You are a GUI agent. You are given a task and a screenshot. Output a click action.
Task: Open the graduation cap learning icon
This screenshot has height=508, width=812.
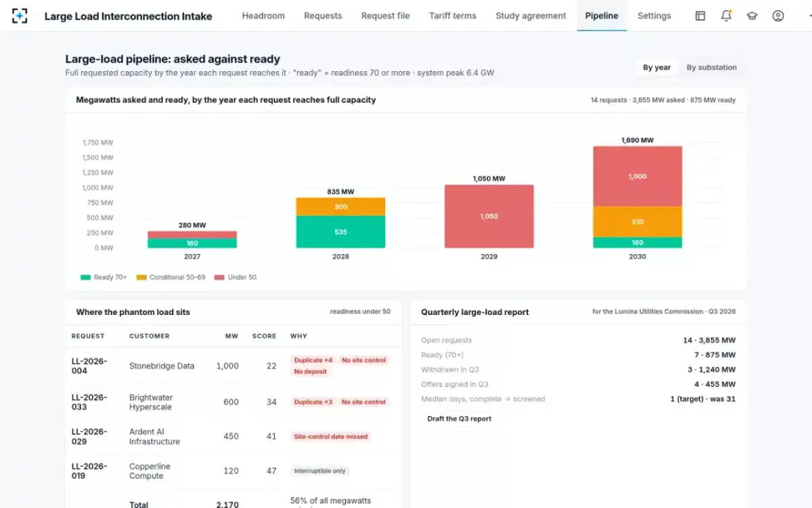(752, 16)
